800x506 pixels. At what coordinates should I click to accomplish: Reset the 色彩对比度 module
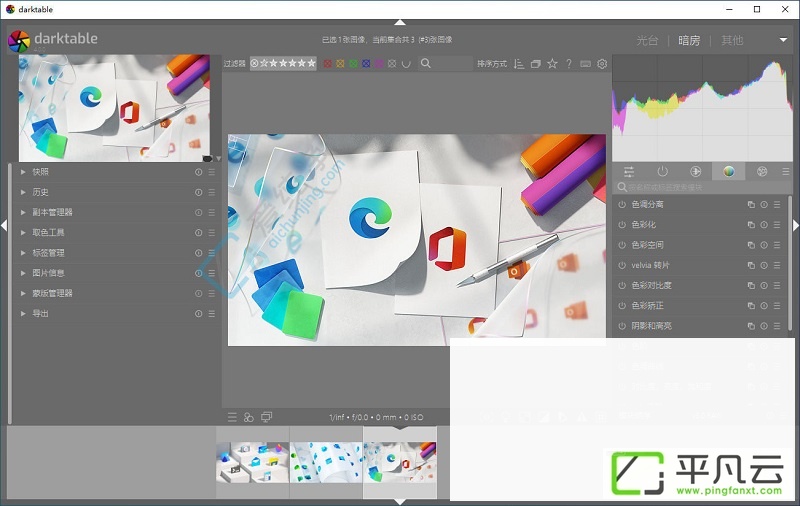coord(764,286)
